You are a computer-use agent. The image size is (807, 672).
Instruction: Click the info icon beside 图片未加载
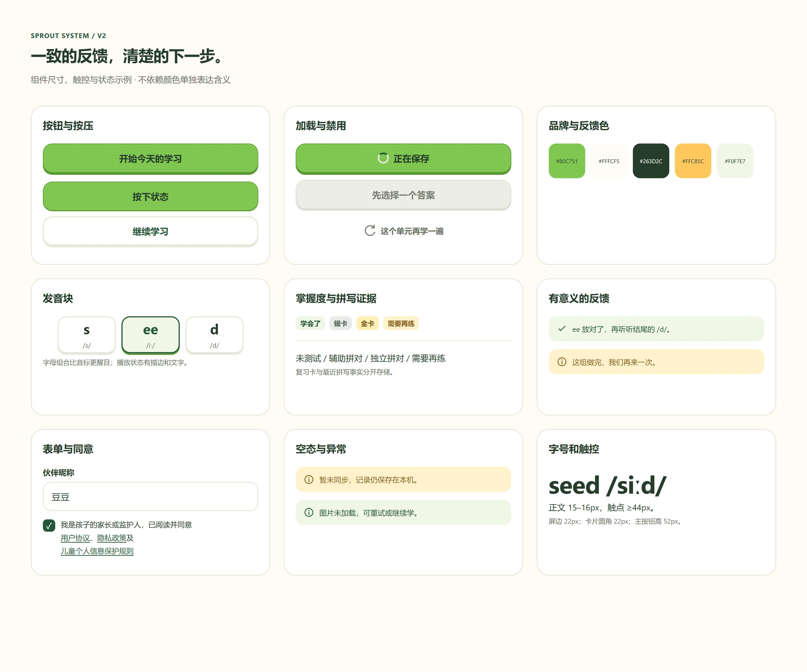(309, 513)
